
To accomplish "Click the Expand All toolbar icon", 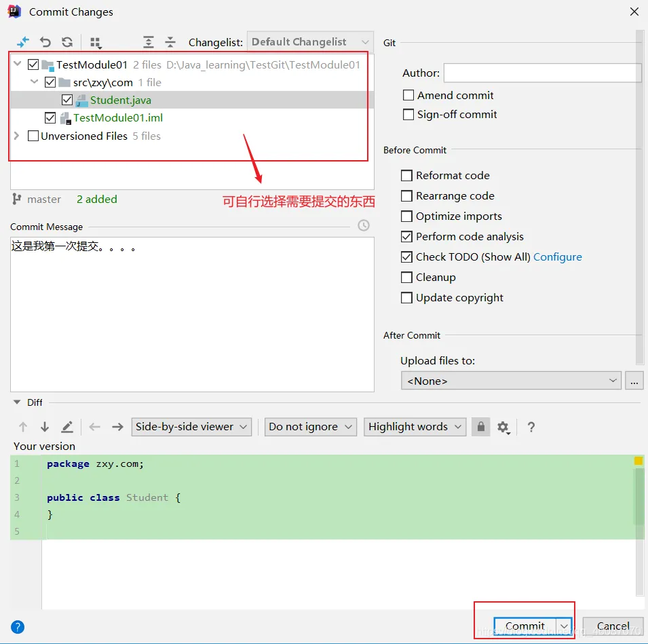I will (x=149, y=42).
